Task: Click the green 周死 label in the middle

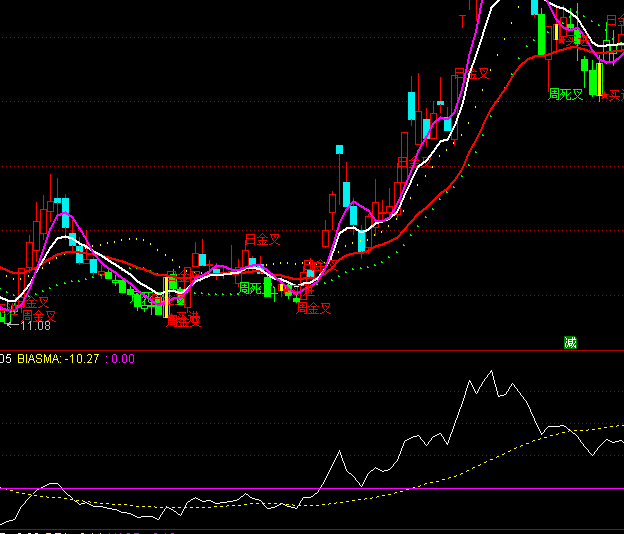Action: [249, 288]
